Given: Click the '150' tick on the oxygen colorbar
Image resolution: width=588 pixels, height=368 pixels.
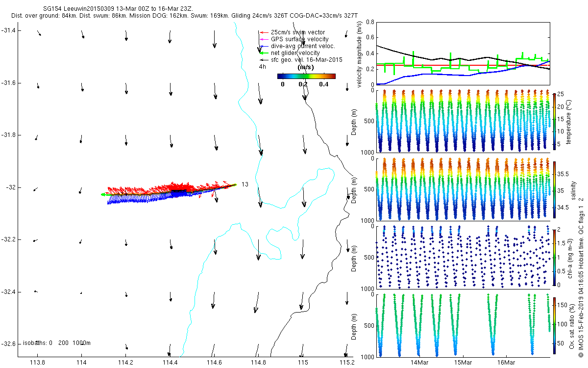Looking at the screenshot, I should [x=563, y=305].
